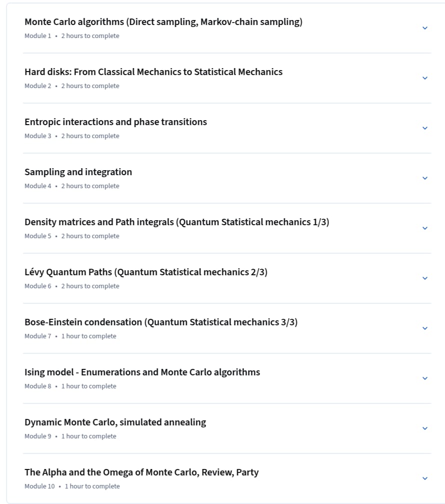Select The Alpha and the Omega heading
Screen dimensions: 445x504
[141, 472]
